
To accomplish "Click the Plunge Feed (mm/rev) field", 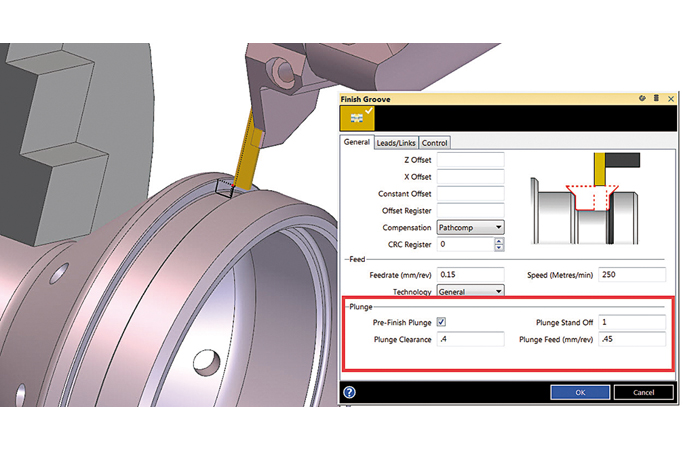I will click(x=632, y=339).
